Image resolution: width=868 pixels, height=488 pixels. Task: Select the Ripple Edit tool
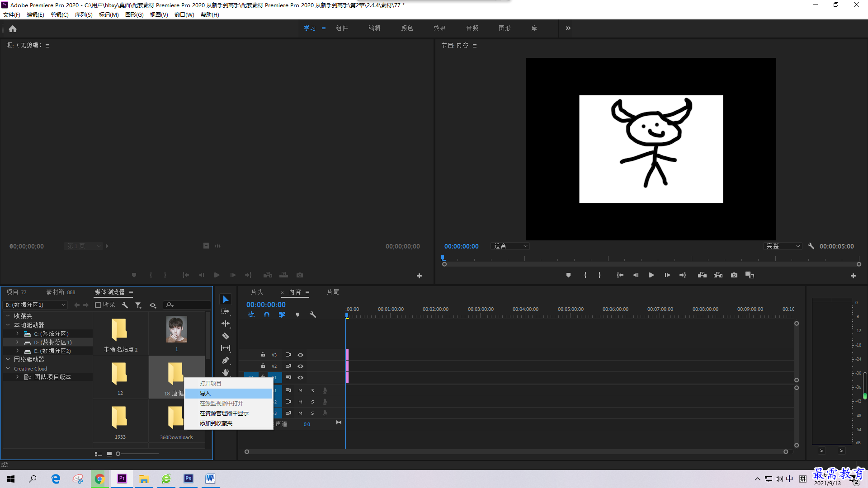pos(226,324)
